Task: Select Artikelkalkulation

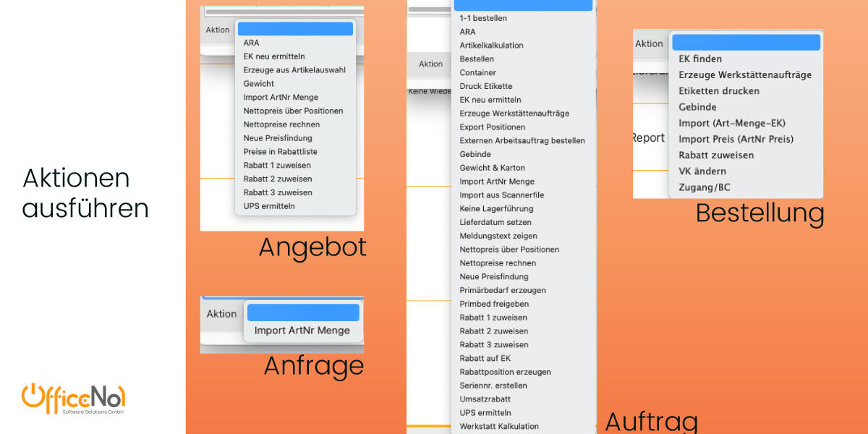Action: [x=491, y=46]
